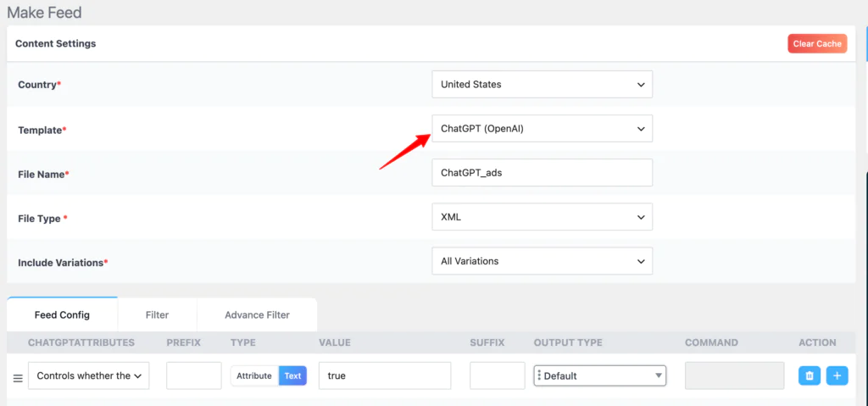Click the Country field label

[x=39, y=85]
